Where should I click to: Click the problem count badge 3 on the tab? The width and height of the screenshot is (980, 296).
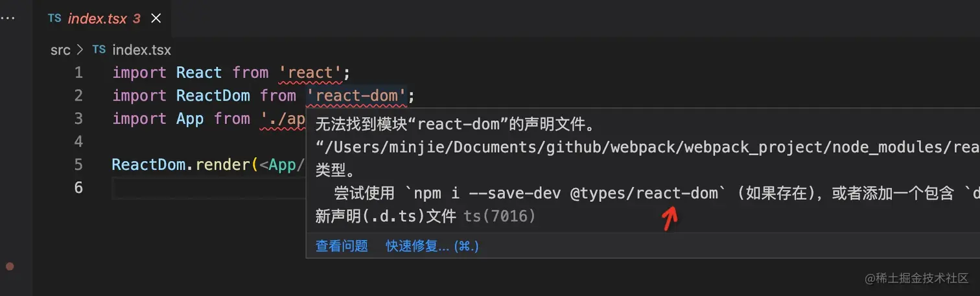point(136,18)
